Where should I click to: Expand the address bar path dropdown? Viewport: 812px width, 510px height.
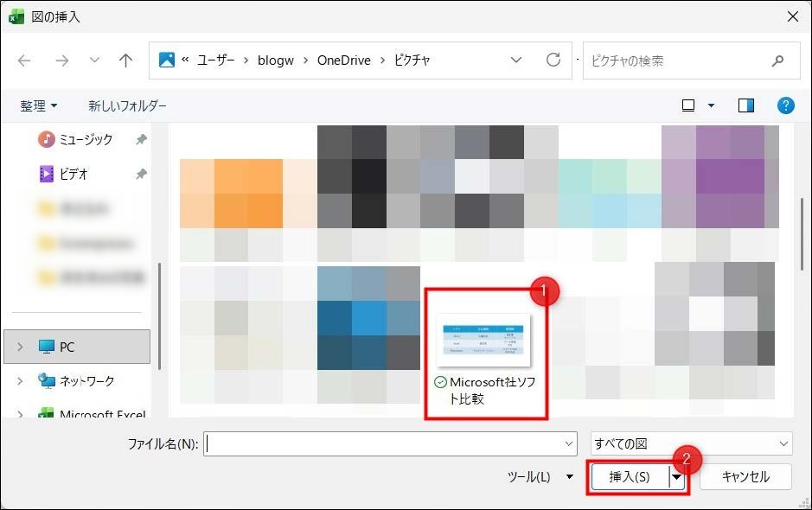click(x=516, y=61)
